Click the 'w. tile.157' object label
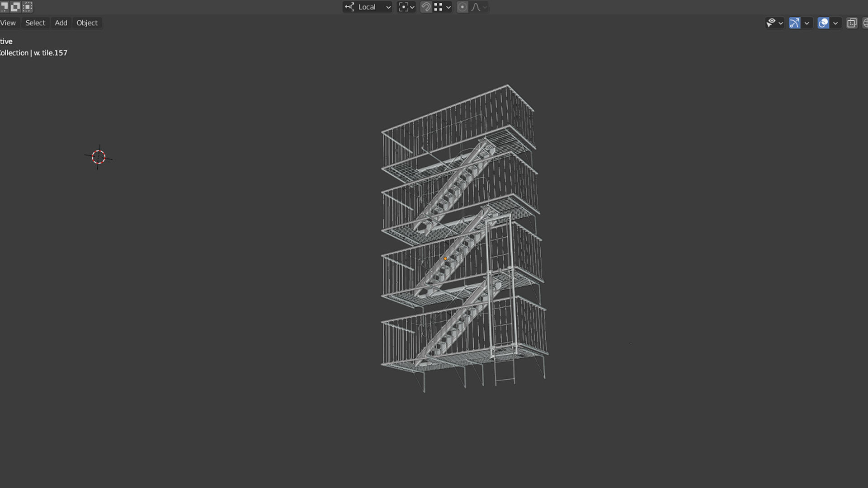Screen dimensions: 868x488 tap(51, 53)
